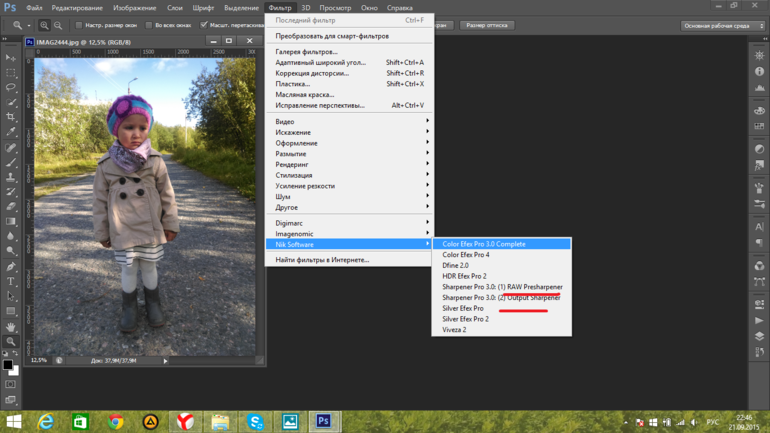Click the zoom-out magnifier in options bar
770x433 pixels.
tap(59, 25)
